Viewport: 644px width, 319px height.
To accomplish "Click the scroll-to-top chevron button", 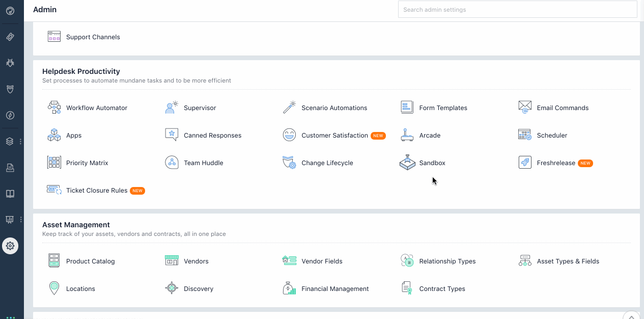I will (x=631, y=315).
